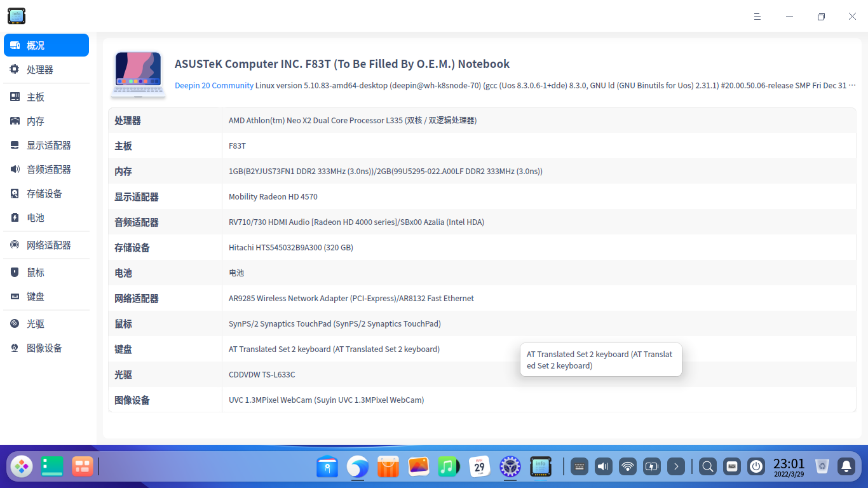Click the keyboard layout tray icon

point(731,467)
